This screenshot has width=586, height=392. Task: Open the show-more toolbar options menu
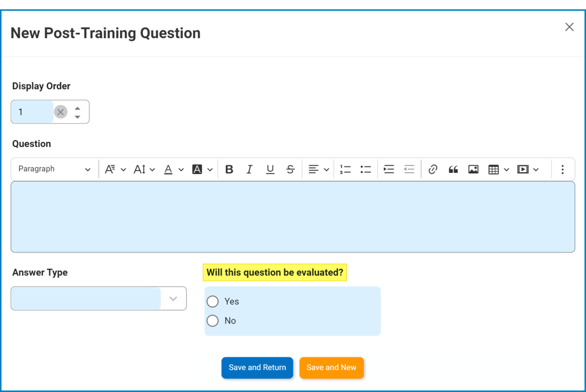[x=563, y=169]
